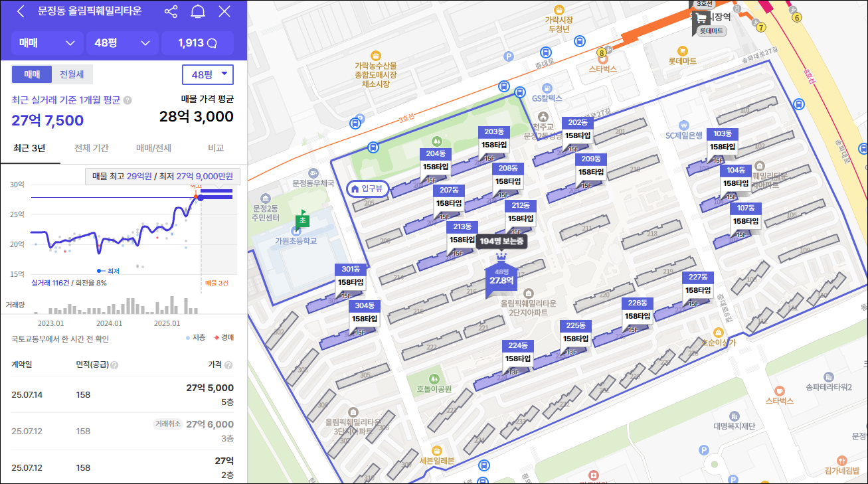Click the 194명 보는중 tooltip
This screenshot has height=484, width=868.
[501, 242]
